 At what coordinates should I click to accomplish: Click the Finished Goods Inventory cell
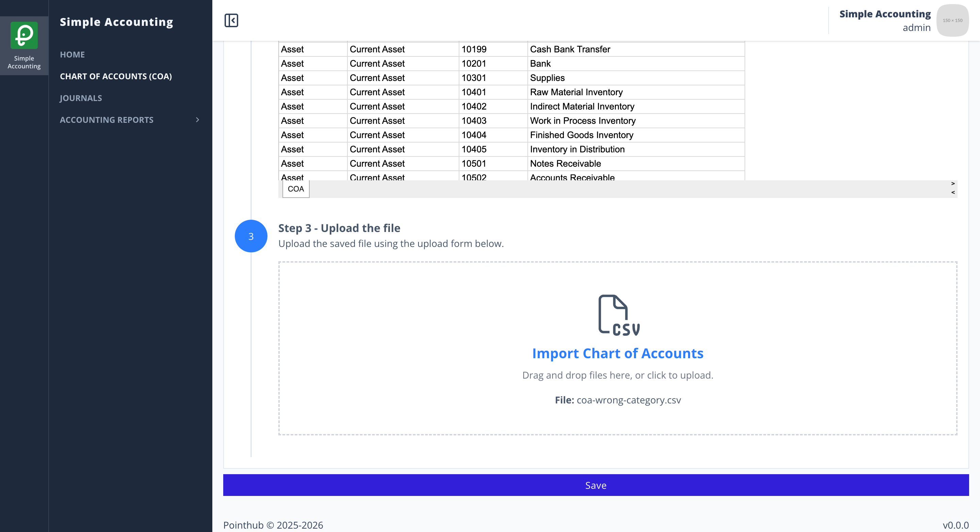click(636, 135)
